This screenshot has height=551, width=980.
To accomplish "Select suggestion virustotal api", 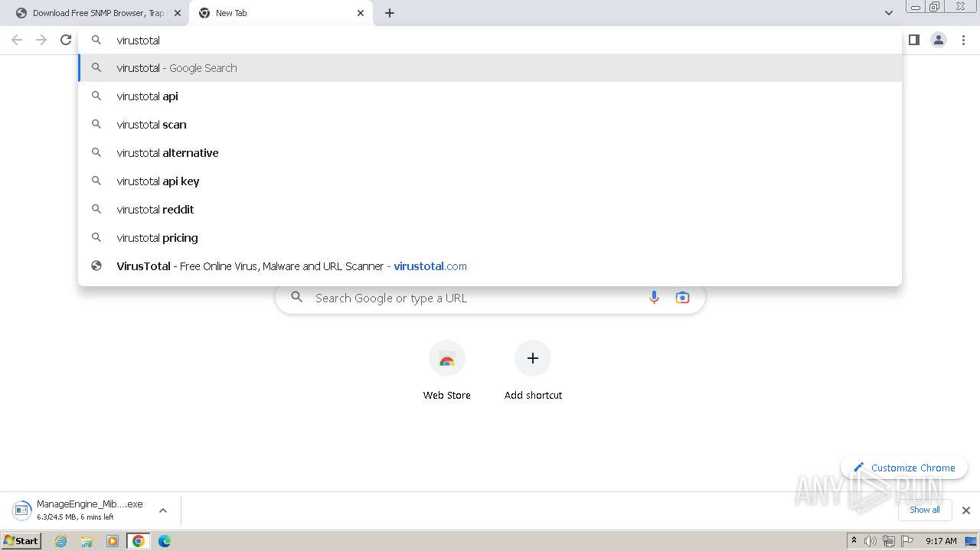I will (490, 96).
